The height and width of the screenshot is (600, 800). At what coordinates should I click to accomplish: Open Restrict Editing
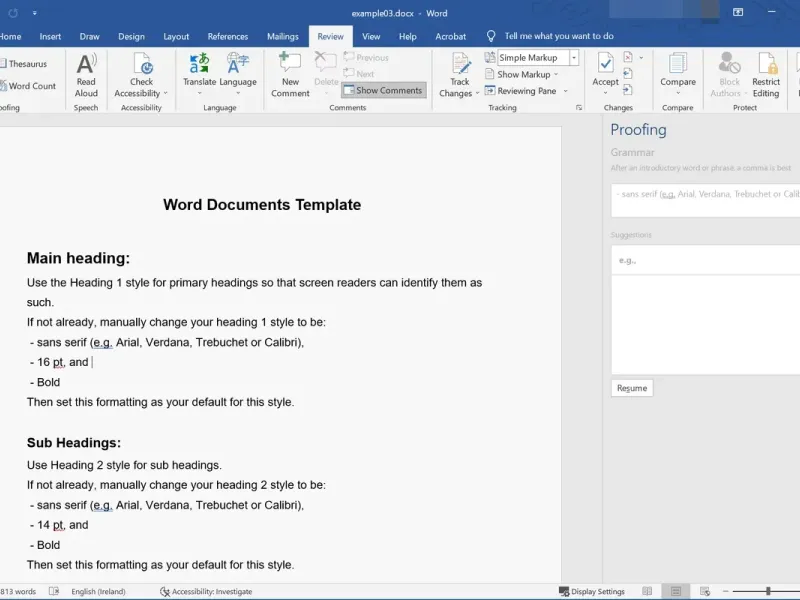click(x=766, y=76)
